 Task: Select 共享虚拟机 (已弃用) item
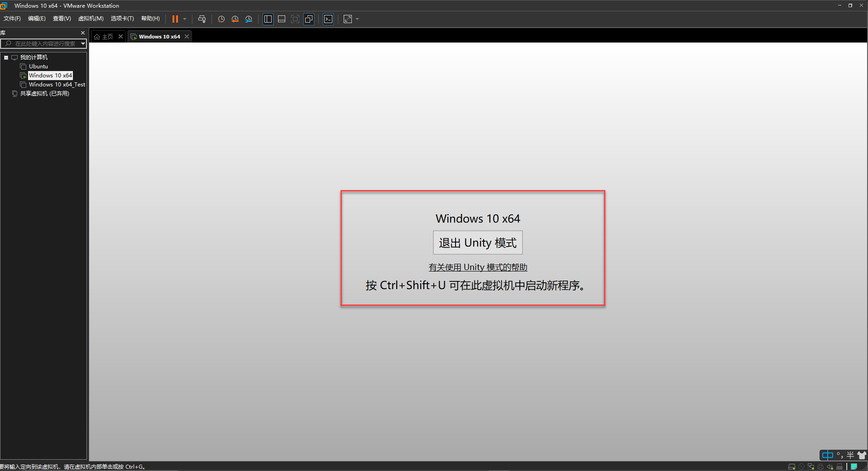pos(44,94)
